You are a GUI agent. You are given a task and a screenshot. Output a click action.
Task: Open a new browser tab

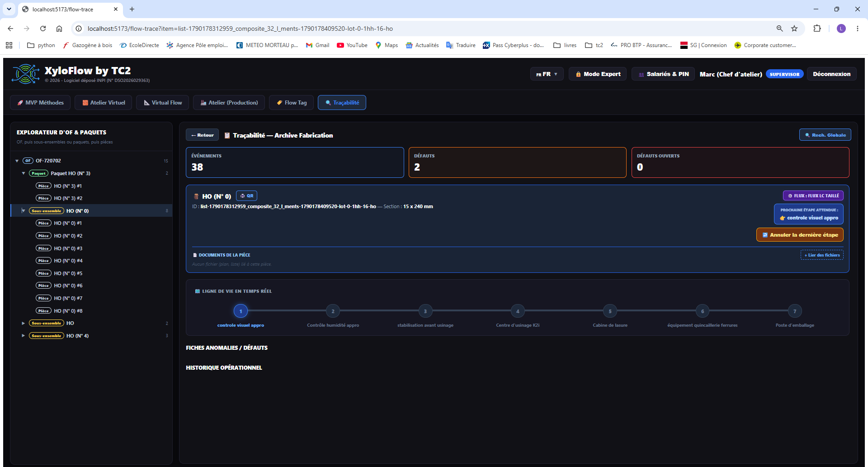132,9
